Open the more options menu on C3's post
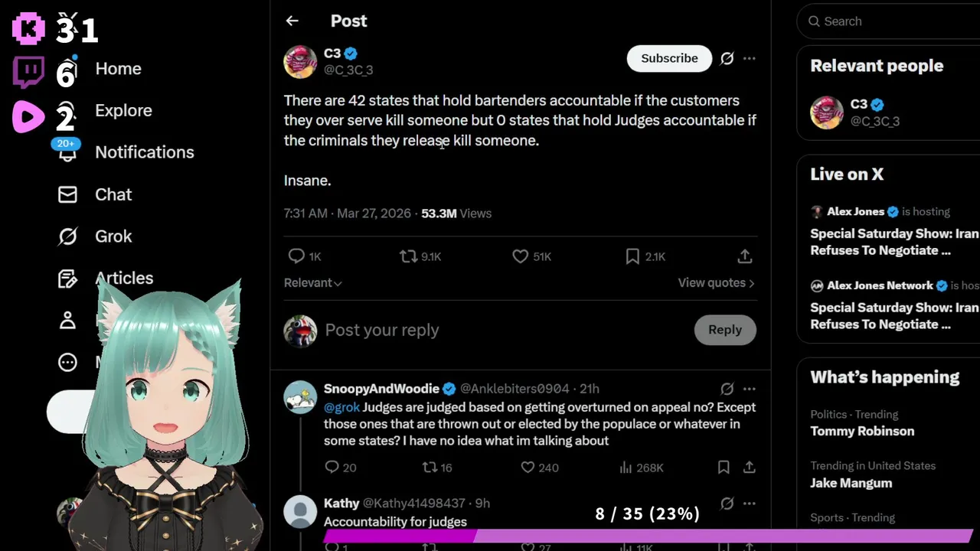The image size is (980, 551). pos(750,58)
